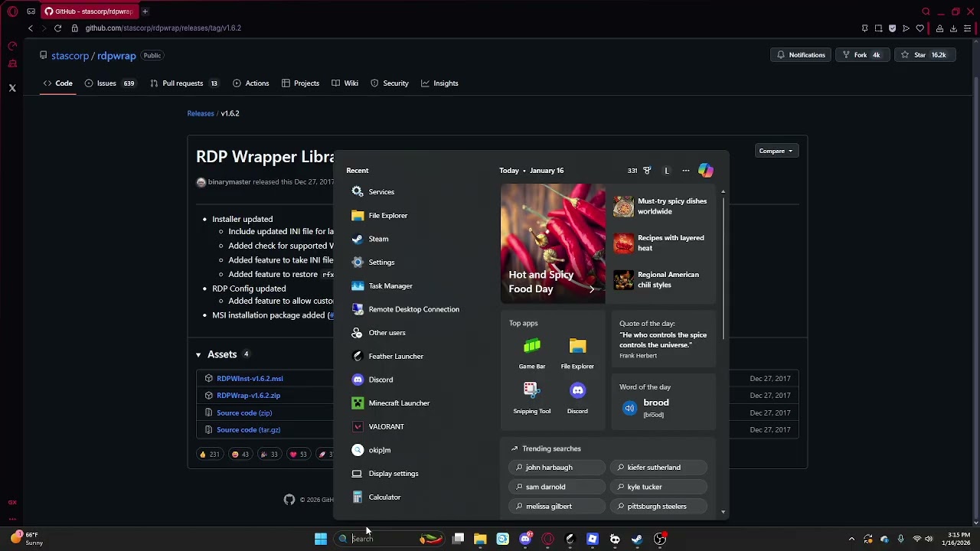Open Game Bar in Top apps
Viewport: 980px width, 551px height.
(532, 354)
